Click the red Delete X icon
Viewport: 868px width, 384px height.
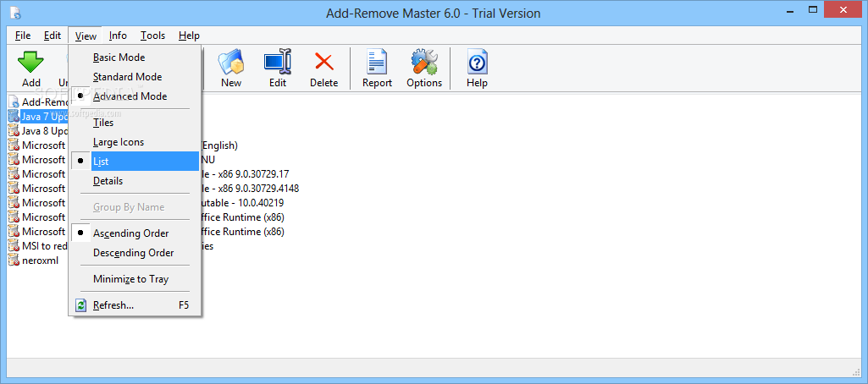click(323, 62)
